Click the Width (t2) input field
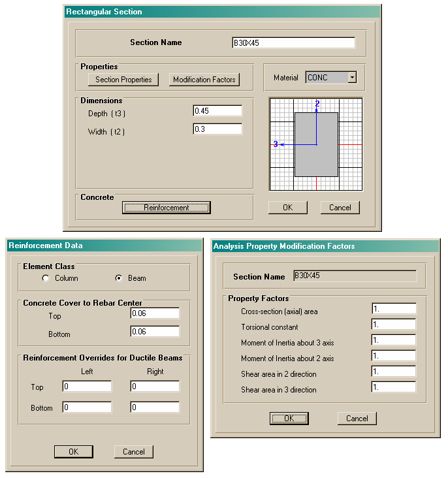Viewport: 448px width, 478px height. (217, 129)
